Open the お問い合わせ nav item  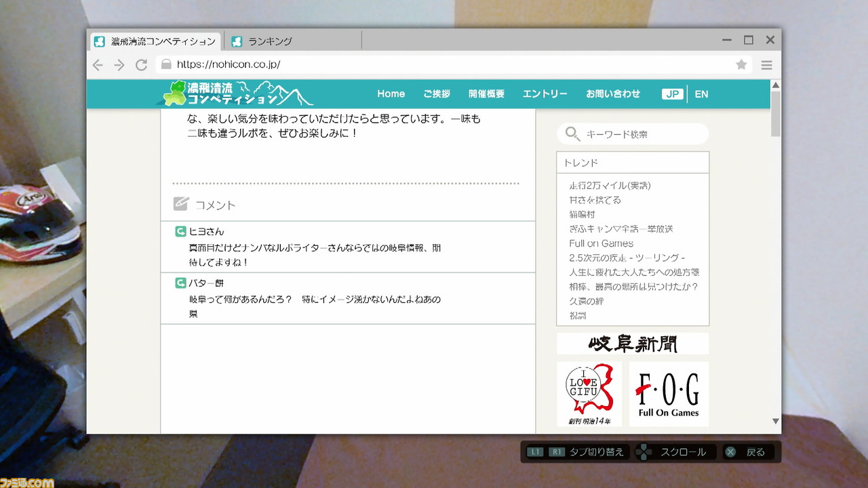[613, 94]
